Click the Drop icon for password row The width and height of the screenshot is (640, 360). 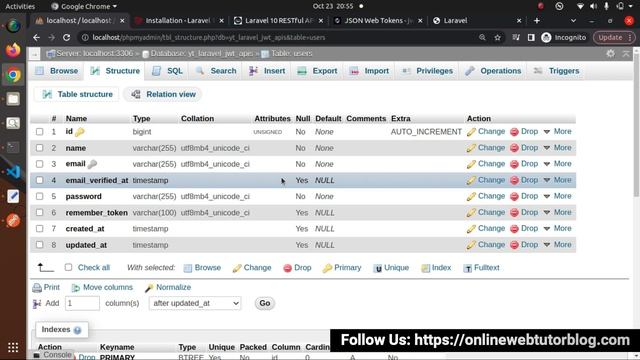point(514,197)
